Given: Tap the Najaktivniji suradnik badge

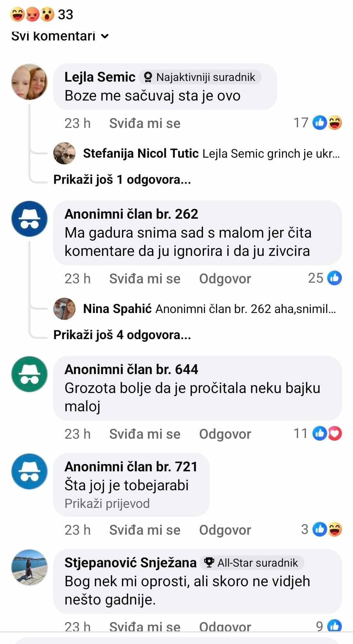Looking at the screenshot, I should pyautogui.click(x=200, y=77).
